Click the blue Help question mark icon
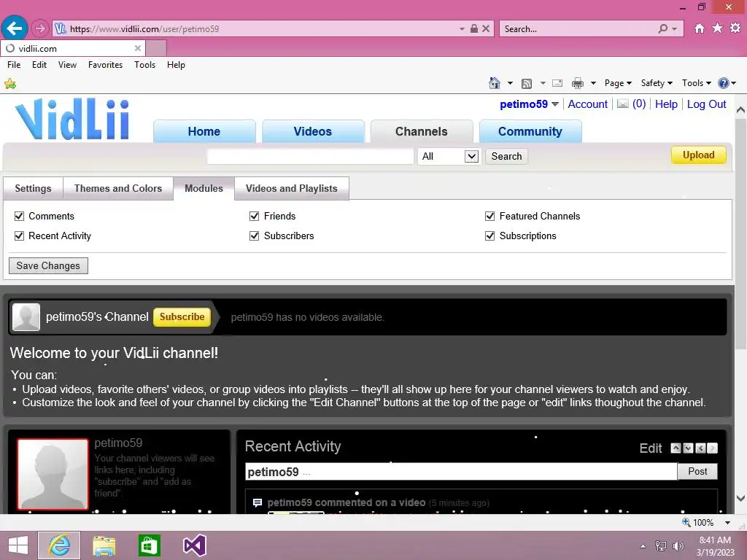747x560 pixels. (723, 83)
